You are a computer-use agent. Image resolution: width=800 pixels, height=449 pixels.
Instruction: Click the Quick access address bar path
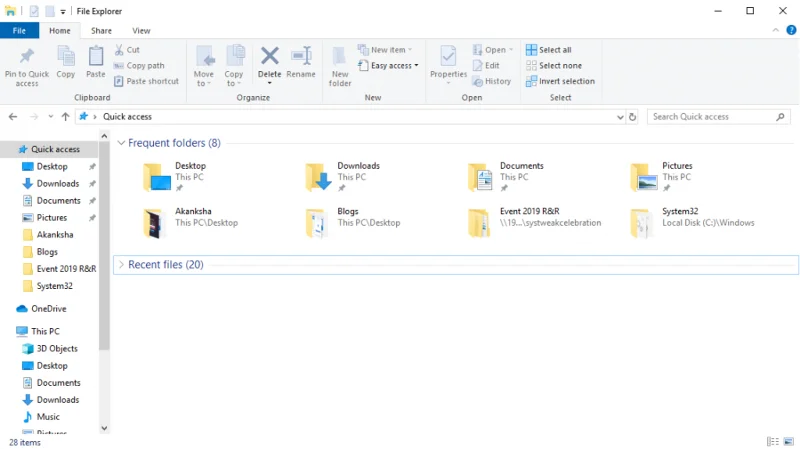click(128, 117)
